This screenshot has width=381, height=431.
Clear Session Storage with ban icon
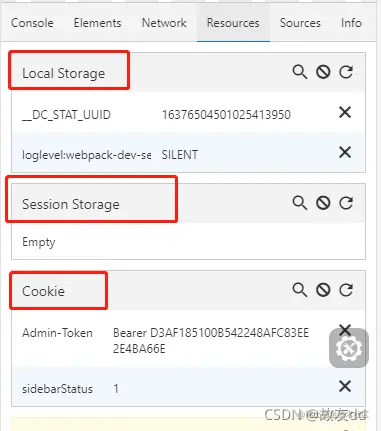323,203
